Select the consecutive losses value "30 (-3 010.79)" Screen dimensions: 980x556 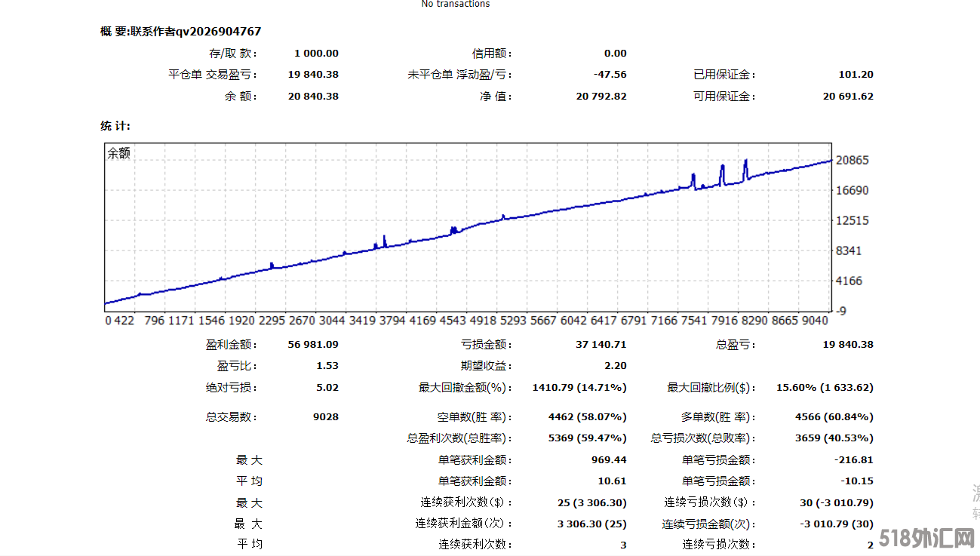click(x=836, y=503)
